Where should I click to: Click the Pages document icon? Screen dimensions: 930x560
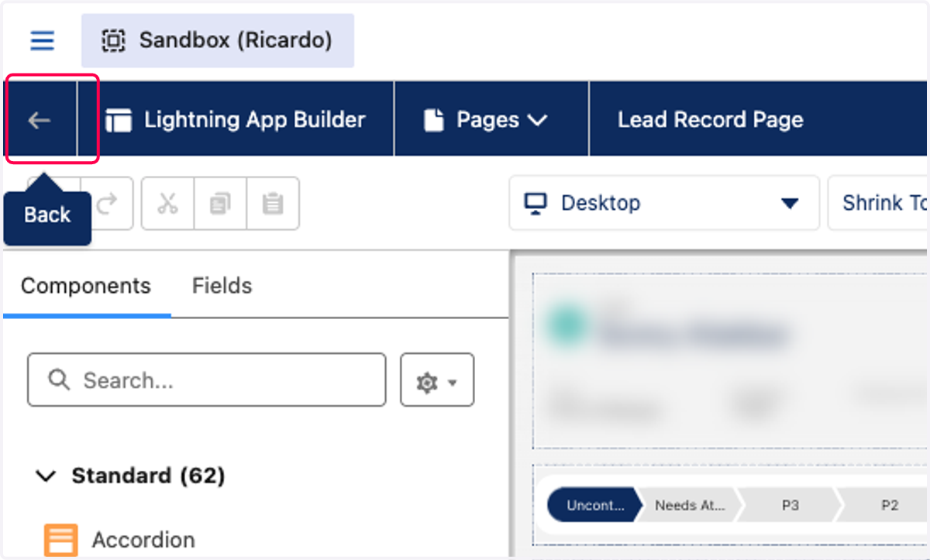coord(434,120)
